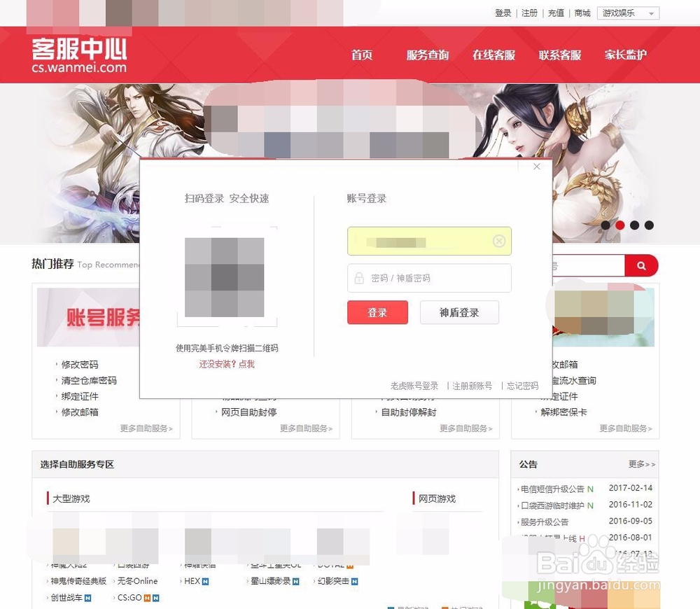This screenshot has height=609, width=700.
Task: Click the red search magnifier icon
Action: tap(642, 266)
